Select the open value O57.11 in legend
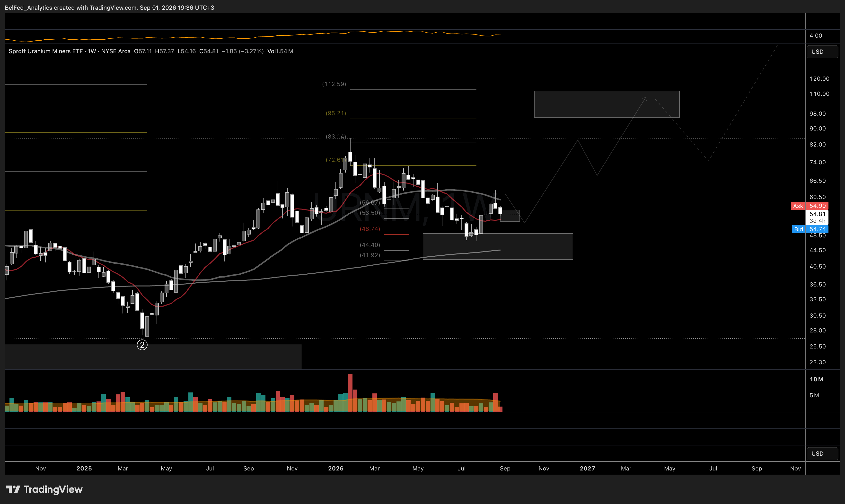This screenshot has height=504, width=845. pyautogui.click(x=143, y=51)
